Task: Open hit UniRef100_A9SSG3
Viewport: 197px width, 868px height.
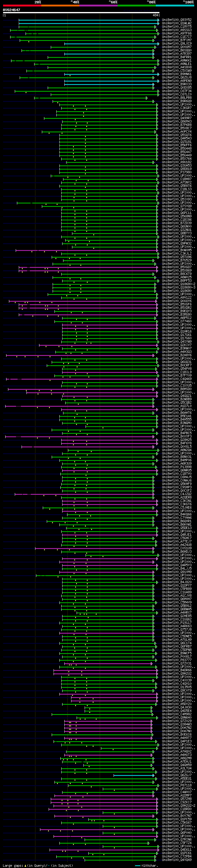Action: coord(177,30)
